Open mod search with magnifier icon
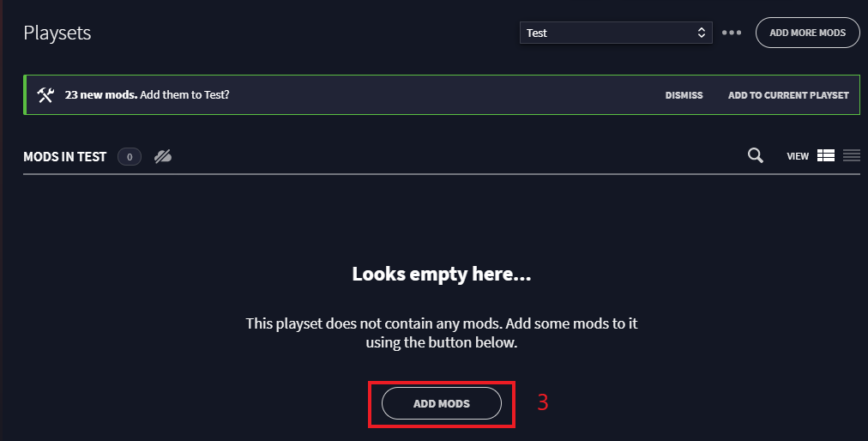The image size is (868, 441). [x=755, y=155]
